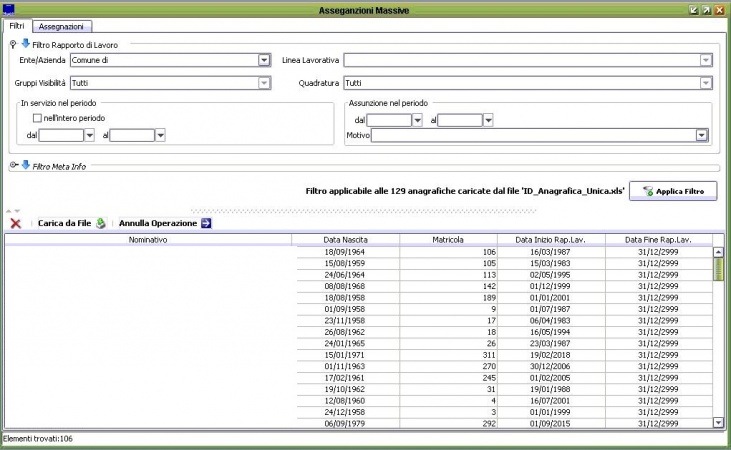
Task: Expand the Filtro Meta Info section
Action: tap(12, 166)
